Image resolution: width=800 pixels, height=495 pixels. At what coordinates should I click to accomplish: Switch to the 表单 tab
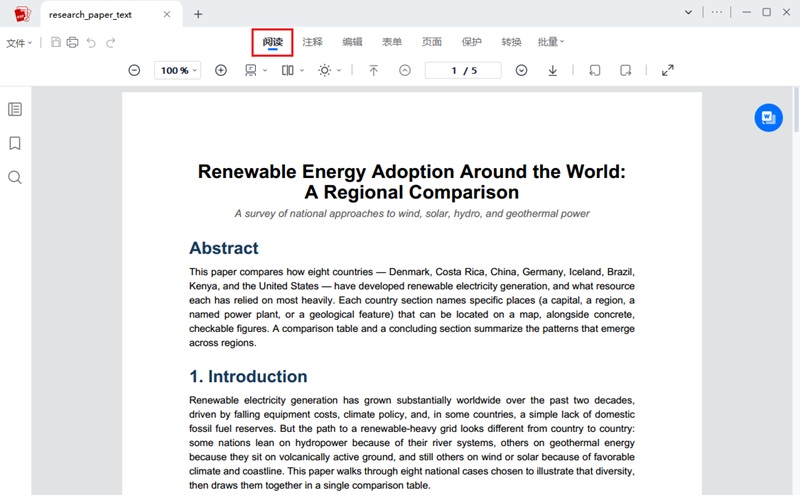pyautogui.click(x=392, y=42)
